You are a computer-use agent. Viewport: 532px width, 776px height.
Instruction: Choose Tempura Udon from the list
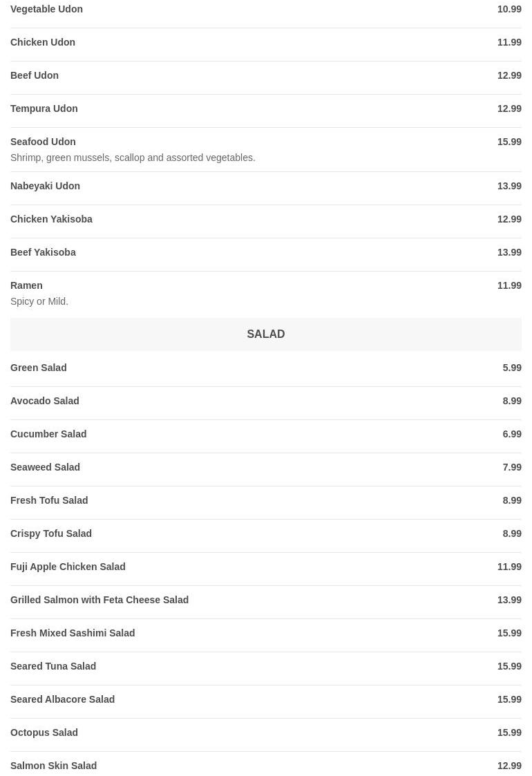(44, 108)
